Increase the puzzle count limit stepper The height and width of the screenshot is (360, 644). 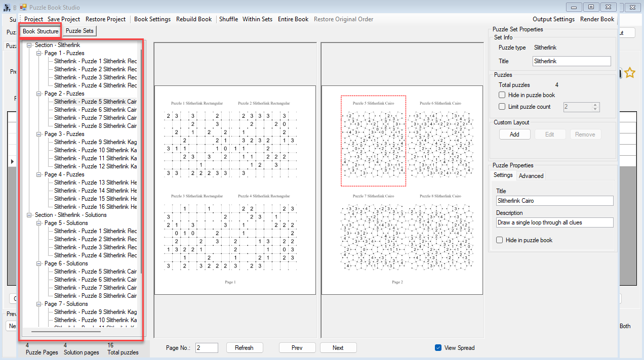(x=595, y=105)
